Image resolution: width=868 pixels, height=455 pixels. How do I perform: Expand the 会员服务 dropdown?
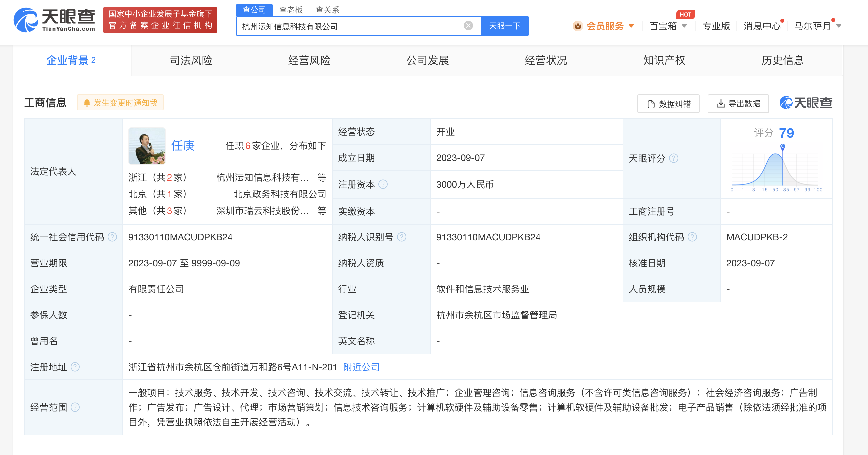pos(632,26)
